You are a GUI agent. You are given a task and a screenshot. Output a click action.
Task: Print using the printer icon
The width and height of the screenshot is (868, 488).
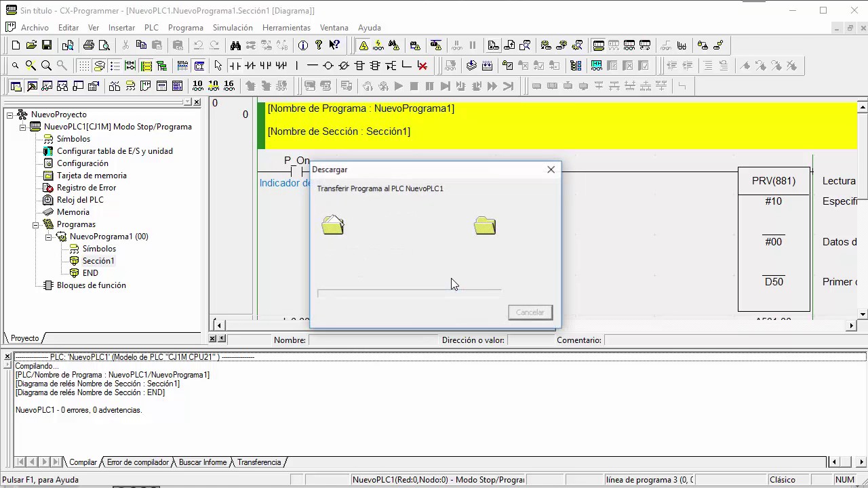[x=88, y=45]
